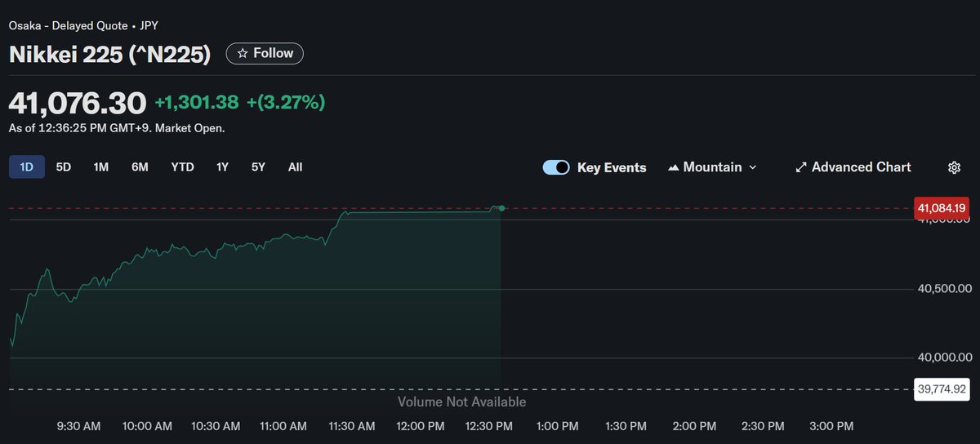Click the Osaka - Delayed Quote text
980x444 pixels.
(68, 24)
